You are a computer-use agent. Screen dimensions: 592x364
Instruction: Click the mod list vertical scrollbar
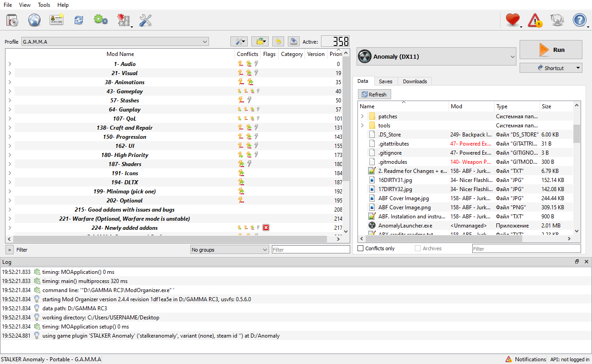(346, 141)
